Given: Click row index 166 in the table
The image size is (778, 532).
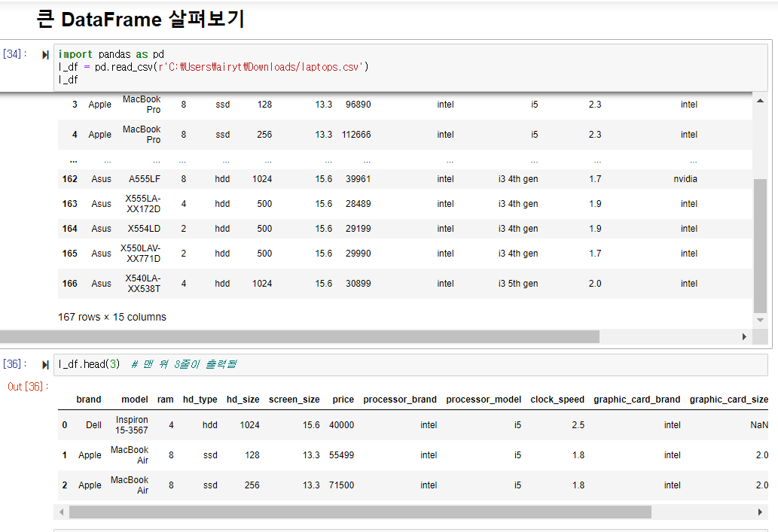Looking at the screenshot, I should click(70, 284).
